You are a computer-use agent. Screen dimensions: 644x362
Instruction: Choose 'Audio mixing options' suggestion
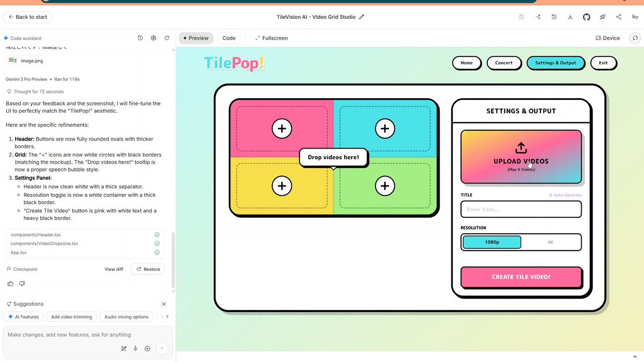pos(126,317)
